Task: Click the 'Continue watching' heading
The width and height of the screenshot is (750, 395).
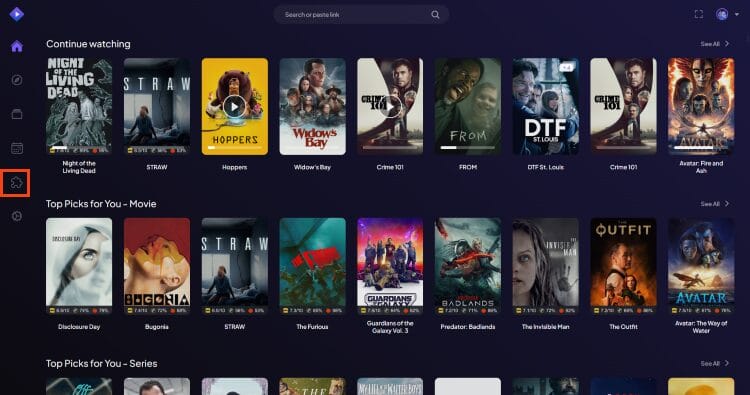Action: 88,44
